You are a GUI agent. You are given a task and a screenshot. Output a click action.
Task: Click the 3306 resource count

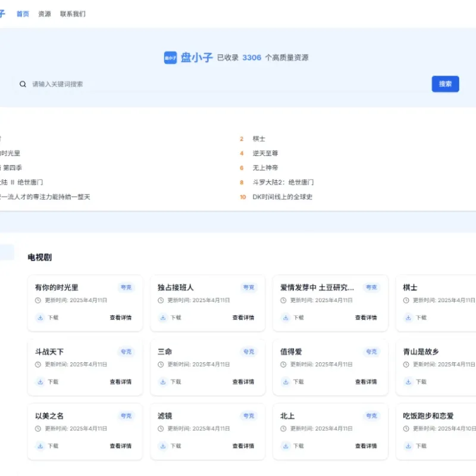(x=252, y=58)
